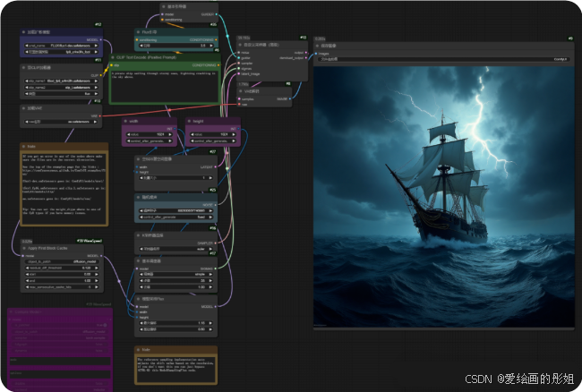
Task: Collapse the 基本引导器 node via its title dot
Action: pos(164,6)
